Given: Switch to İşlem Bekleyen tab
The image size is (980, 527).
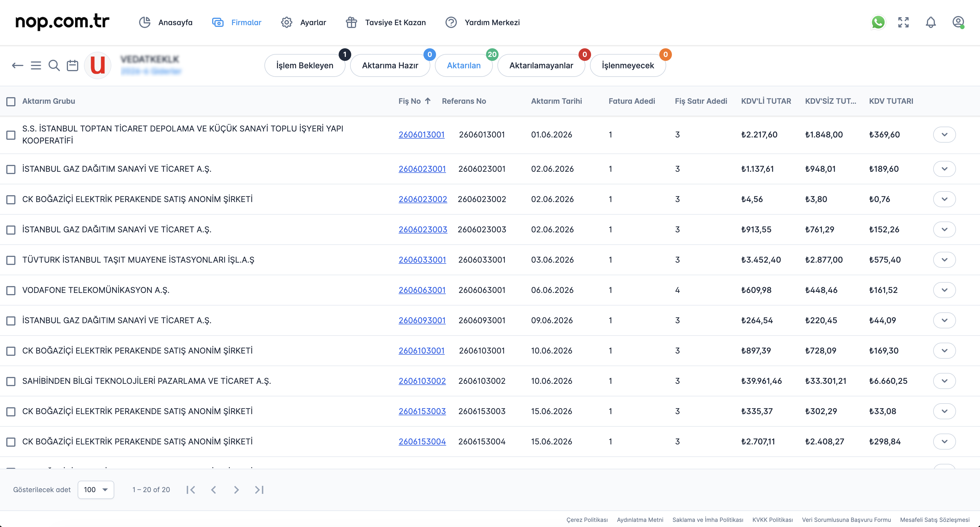Looking at the screenshot, I should point(305,65).
